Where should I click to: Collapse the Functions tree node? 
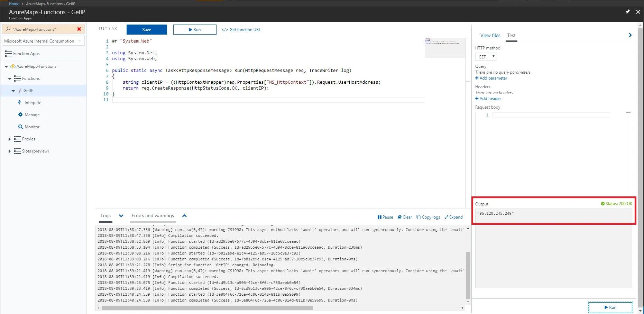[x=10, y=78]
